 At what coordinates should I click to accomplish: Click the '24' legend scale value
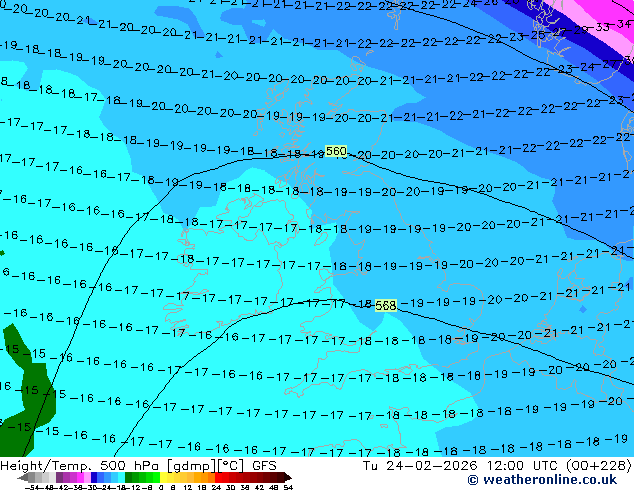216,487
